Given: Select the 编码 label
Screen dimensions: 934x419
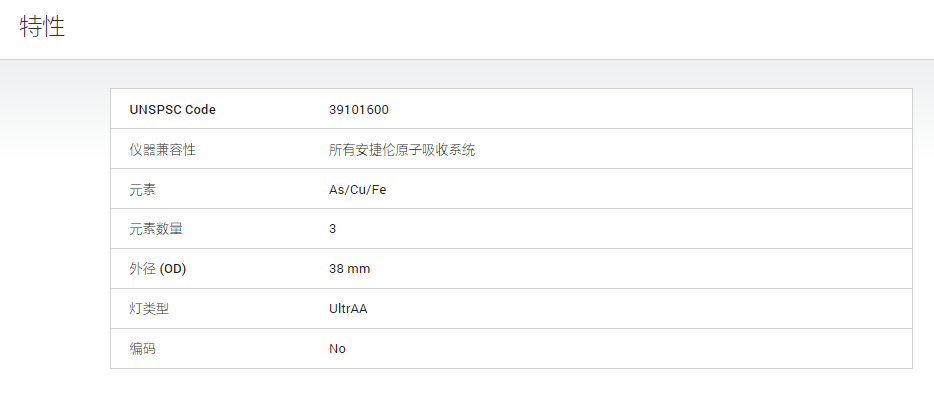Looking at the screenshot, I should [142, 349].
